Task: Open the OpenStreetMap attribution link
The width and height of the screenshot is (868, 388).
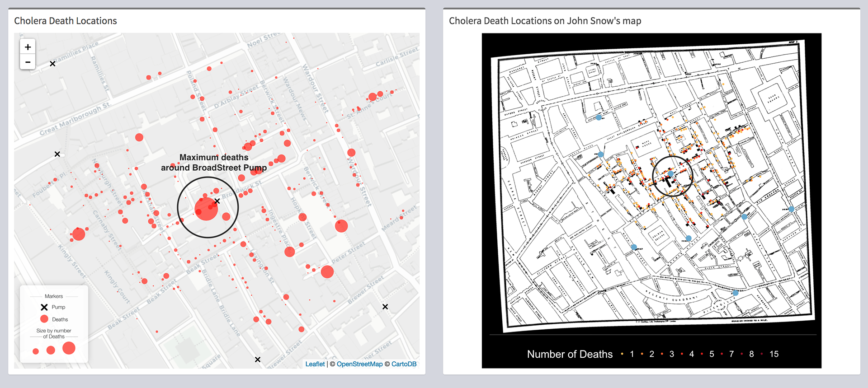Action: (359, 364)
